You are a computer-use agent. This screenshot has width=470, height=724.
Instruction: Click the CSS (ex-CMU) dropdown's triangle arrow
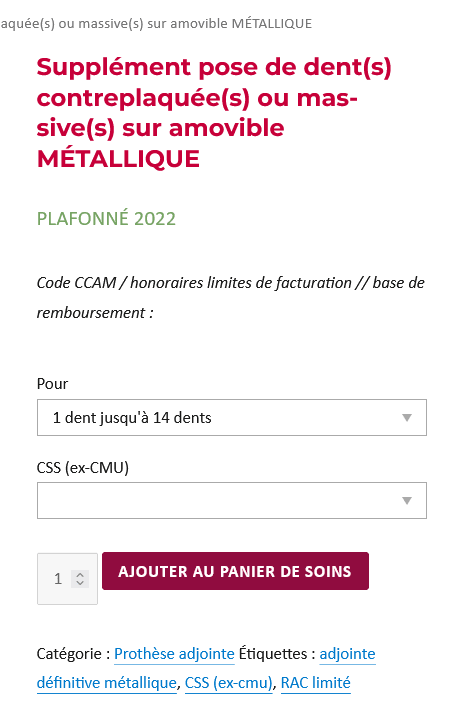pyautogui.click(x=406, y=501)
